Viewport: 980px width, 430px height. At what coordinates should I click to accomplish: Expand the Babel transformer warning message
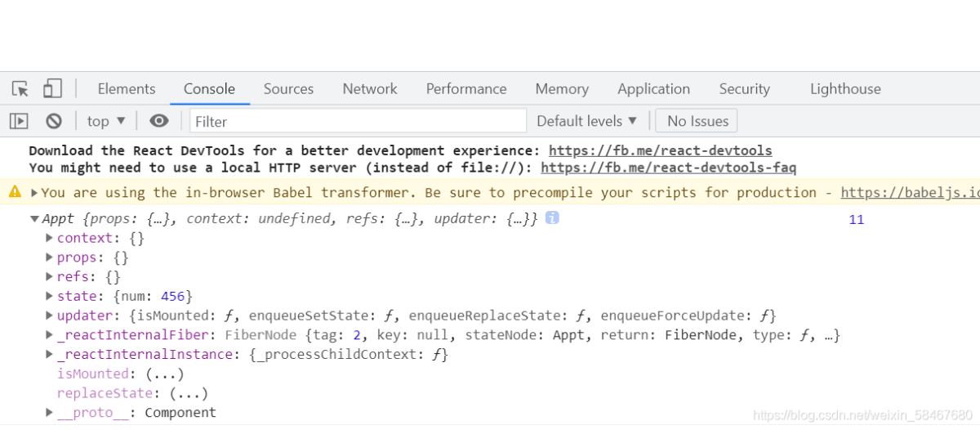34,193
